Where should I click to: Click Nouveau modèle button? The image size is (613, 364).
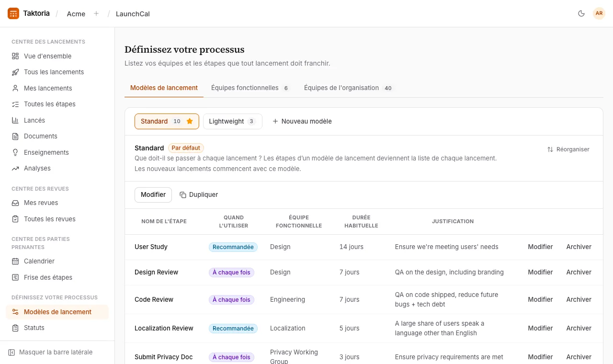(x=302, y=121)
